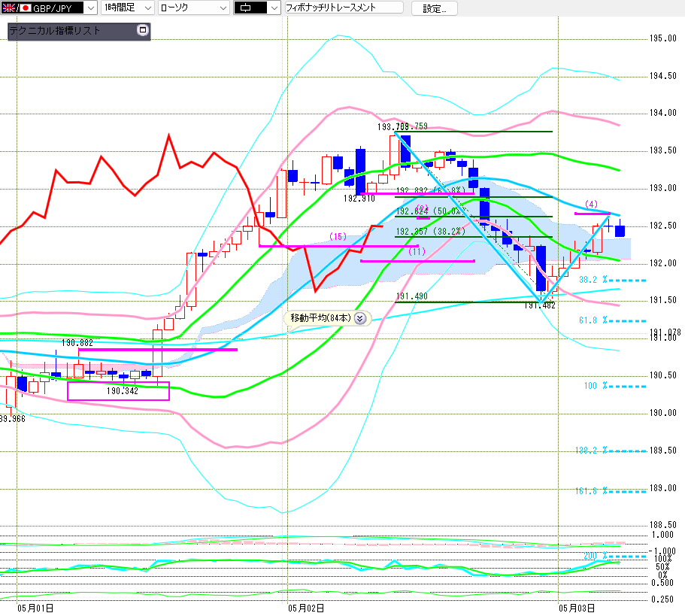Click the 05月02日 date axis label
This screenshot has width=685, height=616.
pos(306,608)
